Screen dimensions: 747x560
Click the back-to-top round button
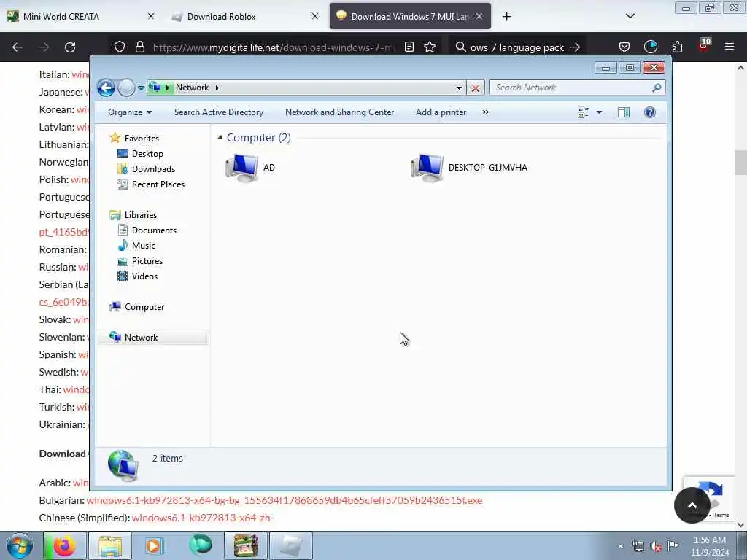692,505
